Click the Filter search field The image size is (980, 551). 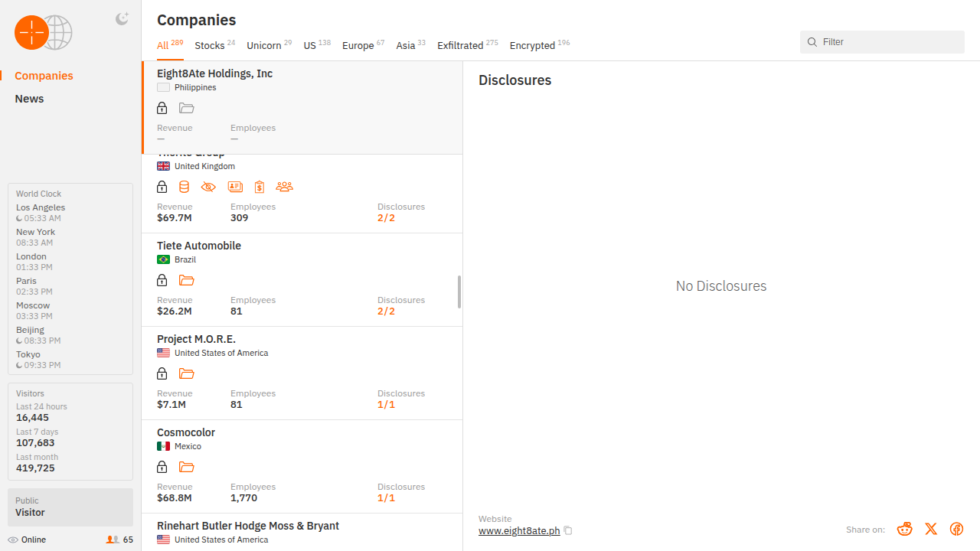tap(888, 42)
